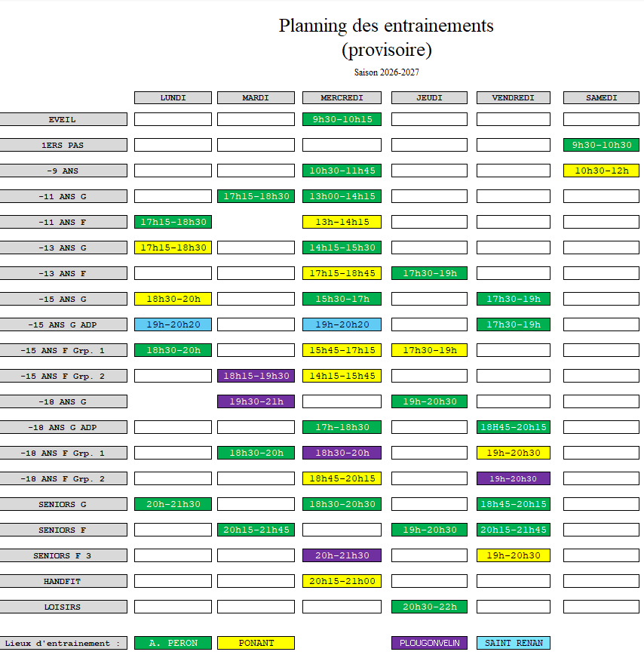Click the LUNDI column header
The width and height of the screenshot is (644, 661).
[173, 98]
